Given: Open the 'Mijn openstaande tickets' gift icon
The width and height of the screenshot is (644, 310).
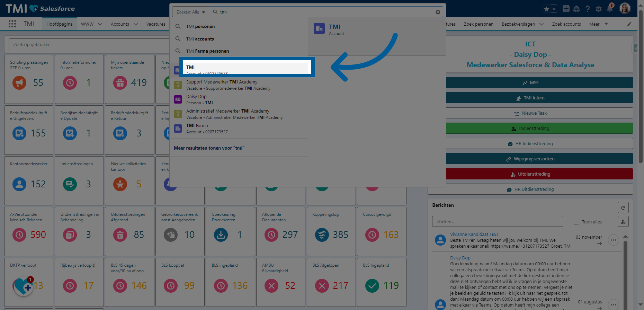Looking at the screenshot, I should [120, 83].
